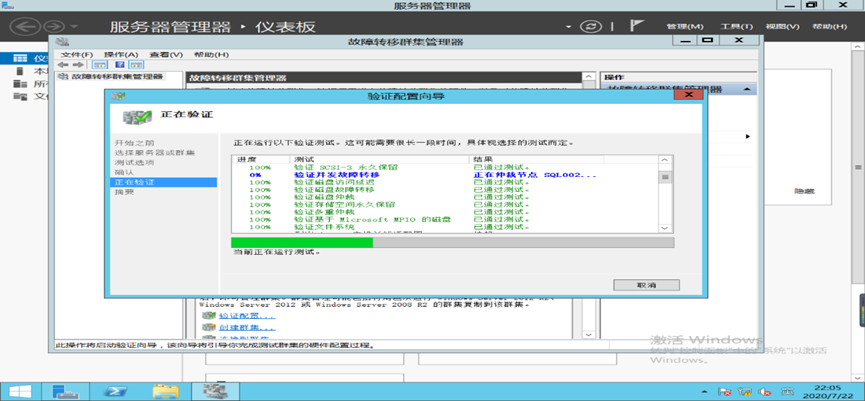The width and height of the screenshot is (865, 401).
Task: Open the 管理(M) menu in Server Manager
Action: click(685, 26)
